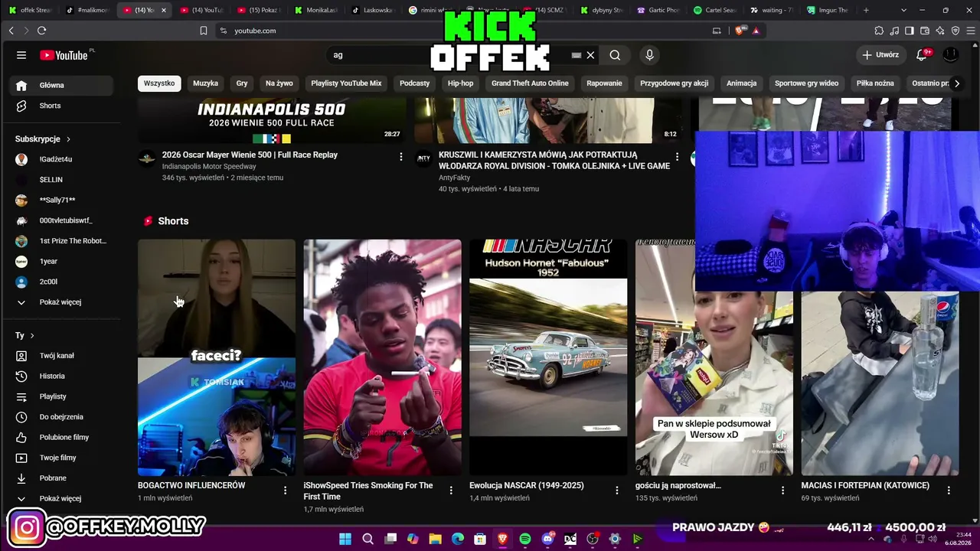Select the Podcasty filter chip
Viewport: 980px width, 551px height.
point(415,83)
